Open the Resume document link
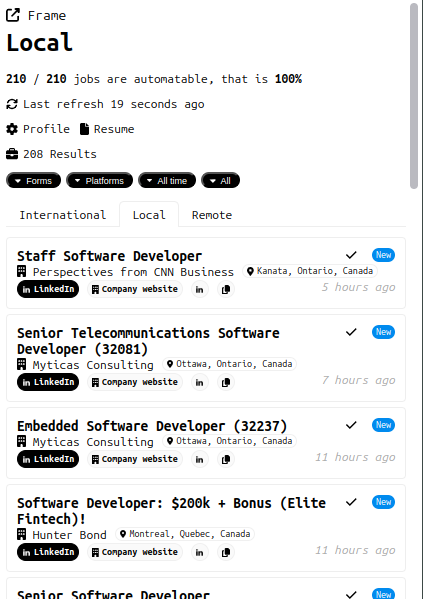This screenshot has height=599, width=423. point(107,129)
